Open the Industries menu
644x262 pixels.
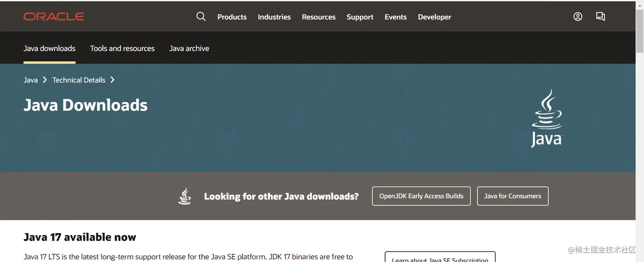click(274, 17)
